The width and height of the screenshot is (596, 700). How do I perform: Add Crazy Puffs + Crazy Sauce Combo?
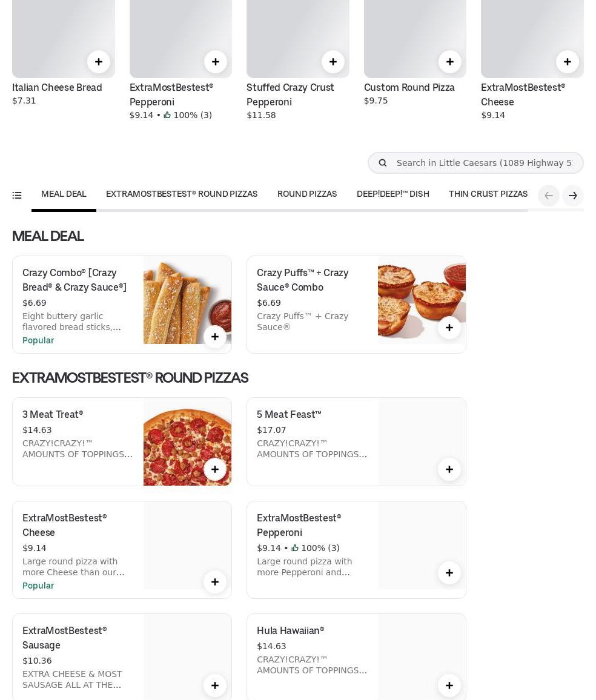[x=449, y=328]
